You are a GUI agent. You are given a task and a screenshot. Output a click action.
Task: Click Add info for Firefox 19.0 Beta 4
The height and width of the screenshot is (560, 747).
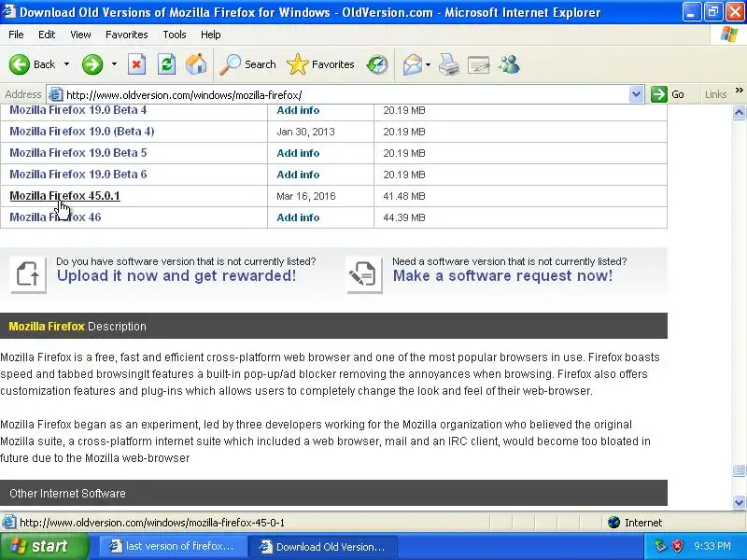(298, 110)
